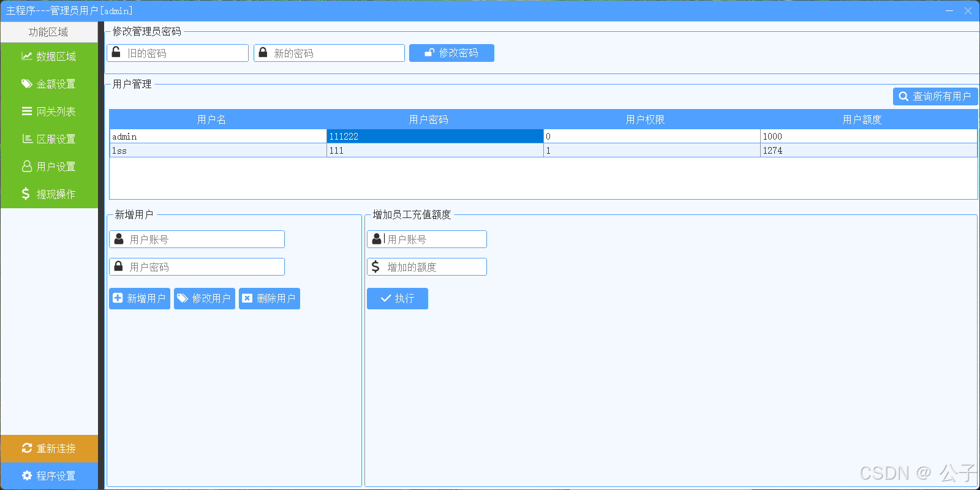Click the dollar icon beside 提现操作
Viewport: 980px width, 490px height.
point(25,194)
